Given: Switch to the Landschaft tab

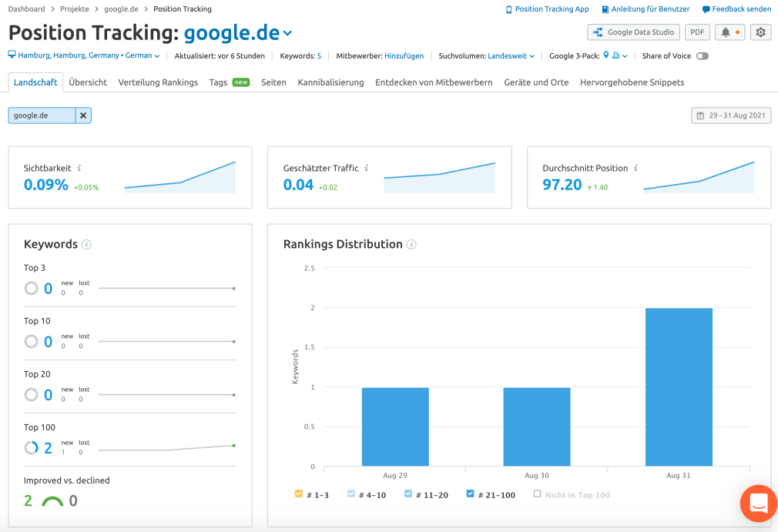Looking at the screenshot, I should pos(35,82).
